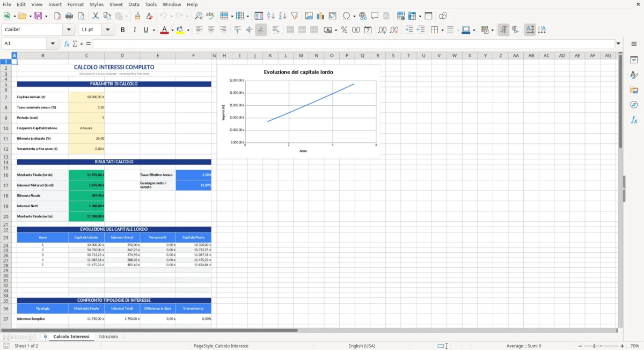Screen dimensions: 644x350
Task: Toggle Align Bottom vertical alignment
Action: coord(261,30)
